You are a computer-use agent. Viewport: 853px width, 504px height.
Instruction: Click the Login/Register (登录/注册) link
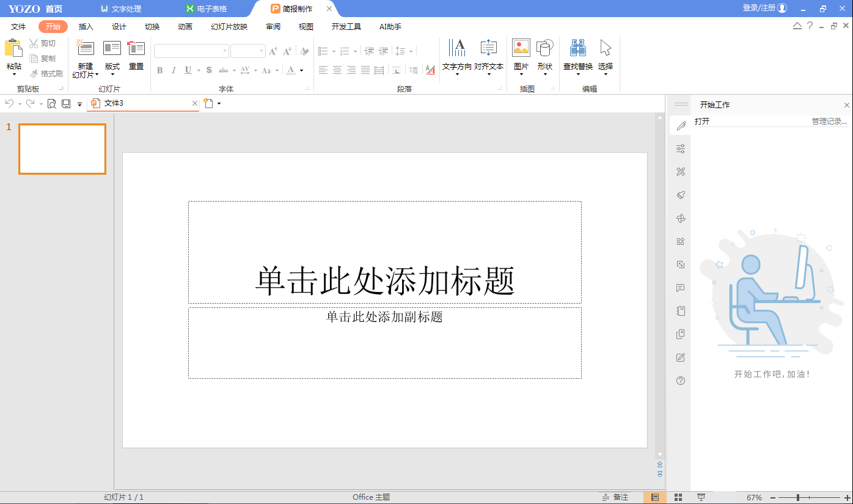pyautogui.click(x=764, y=9)
